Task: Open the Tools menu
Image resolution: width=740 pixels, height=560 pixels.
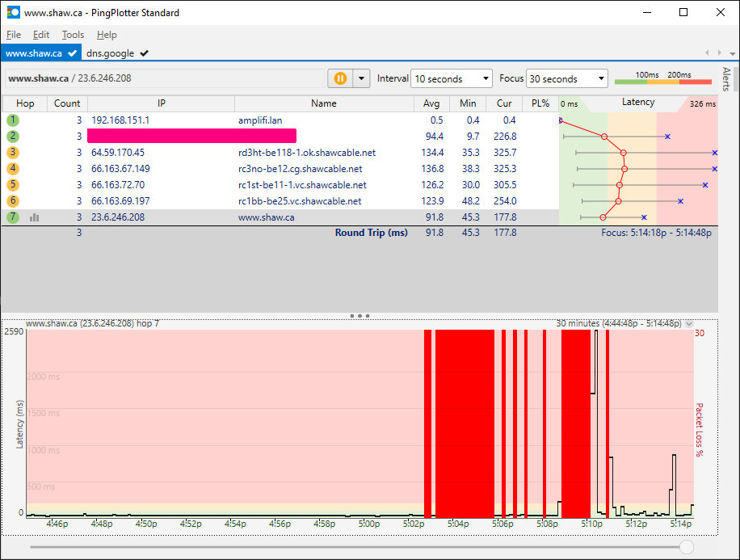Action: click(73, 35)
